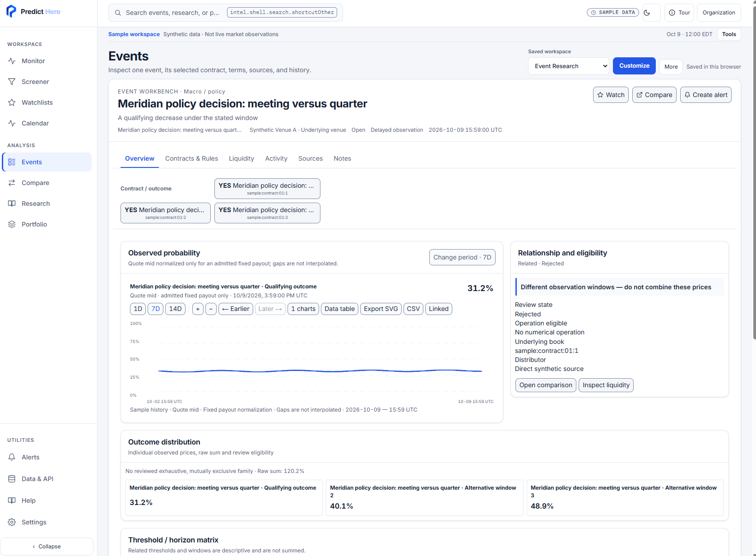The height and width of the screenshot is (556, 756).
Task: Switch to the Notes tab
Action: pyautogui.click(x=342, y=158)
